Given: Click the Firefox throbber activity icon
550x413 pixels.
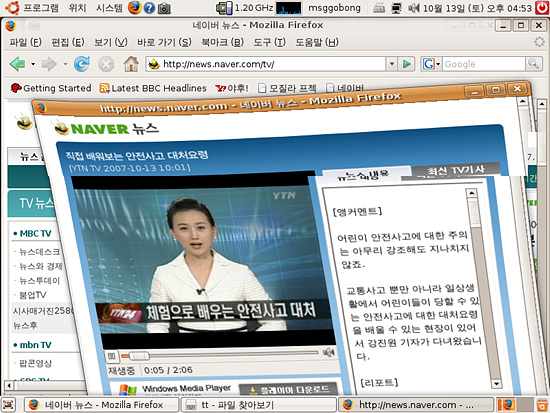Looking at the screenshot, I should click(539, 42).
